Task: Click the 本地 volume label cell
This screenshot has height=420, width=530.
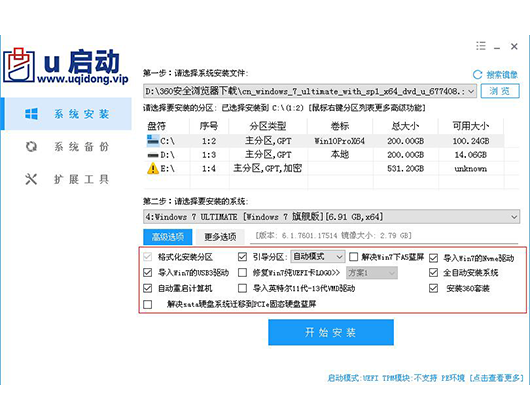Action: [x=340, y=155]
